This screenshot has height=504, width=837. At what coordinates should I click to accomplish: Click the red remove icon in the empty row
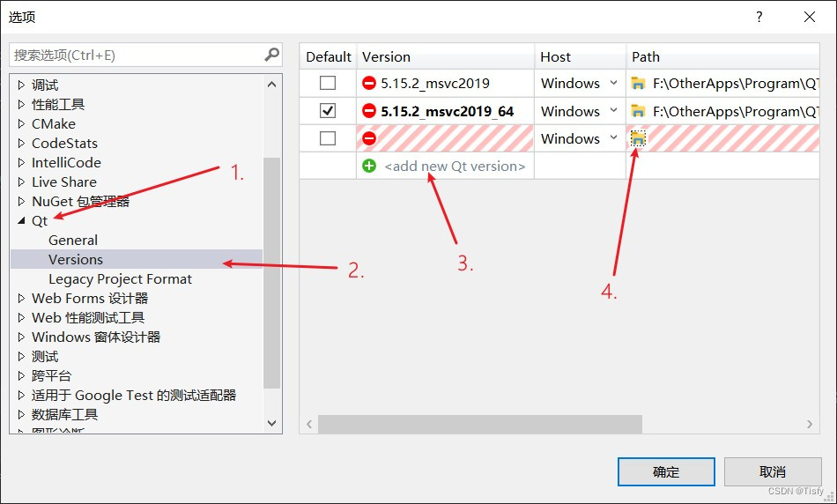[369, 139]
